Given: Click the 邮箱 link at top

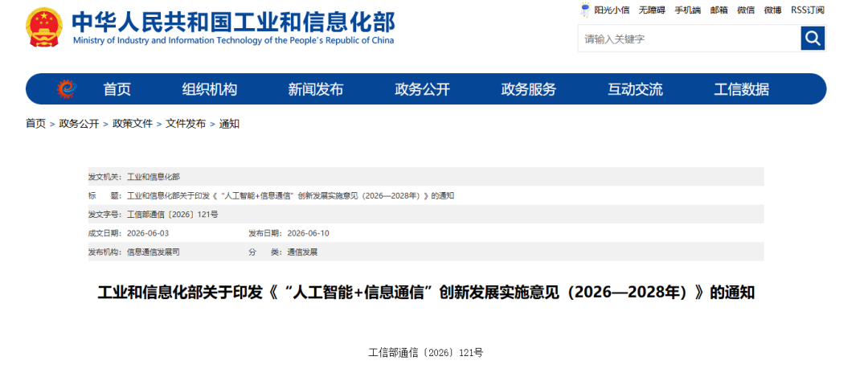Looking at the screenshot, I should [719, 10].
